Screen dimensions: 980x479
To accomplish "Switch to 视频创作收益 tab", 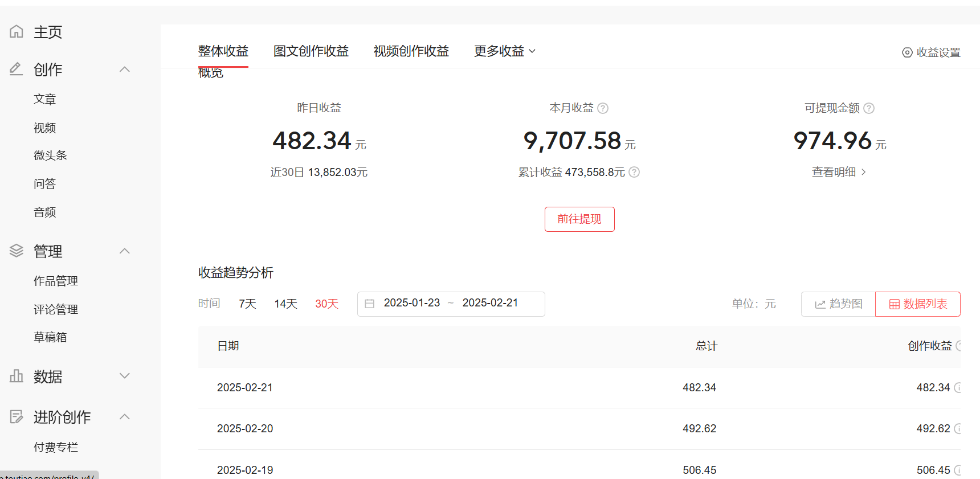I will 411,51.
